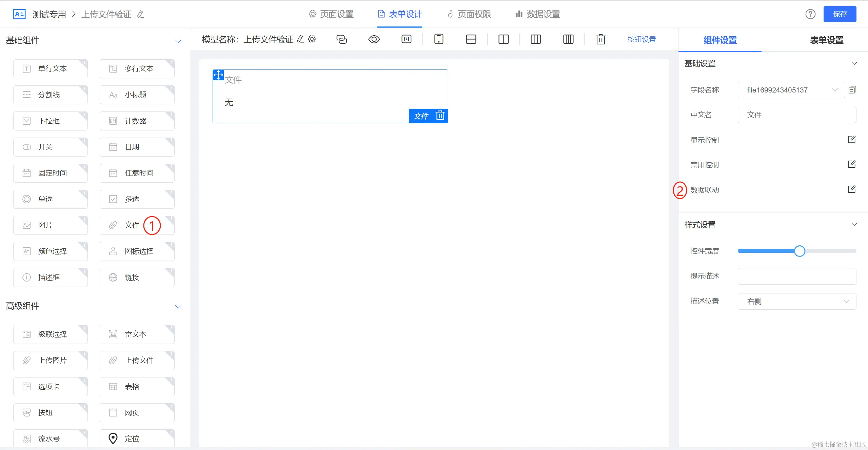The width and height of the screenshot is (868, 450).
Task: Click the 控件宽度 slider handle
Action: (800, 251)
